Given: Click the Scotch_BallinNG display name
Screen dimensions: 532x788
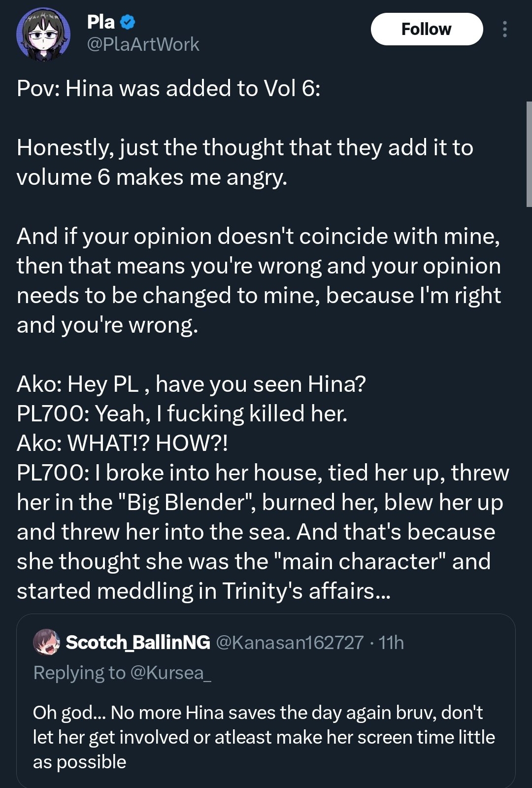Looking at the screenshot, I should click(x=138, y=642).
